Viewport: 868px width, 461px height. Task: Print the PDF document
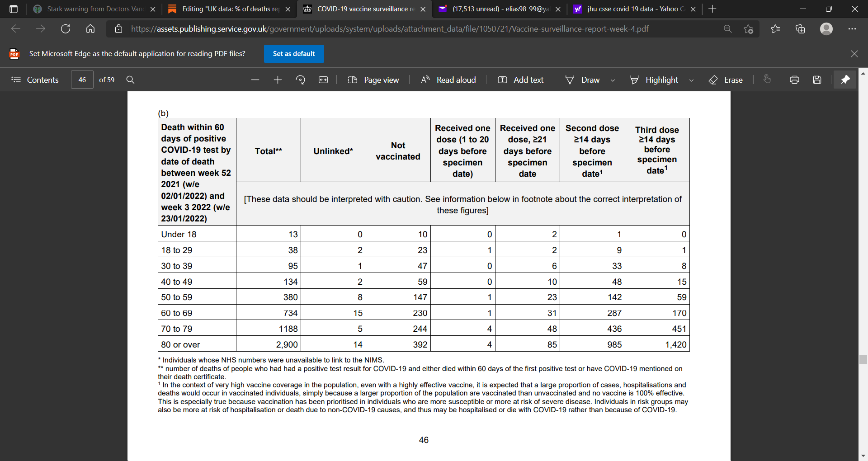pos(794,80)
